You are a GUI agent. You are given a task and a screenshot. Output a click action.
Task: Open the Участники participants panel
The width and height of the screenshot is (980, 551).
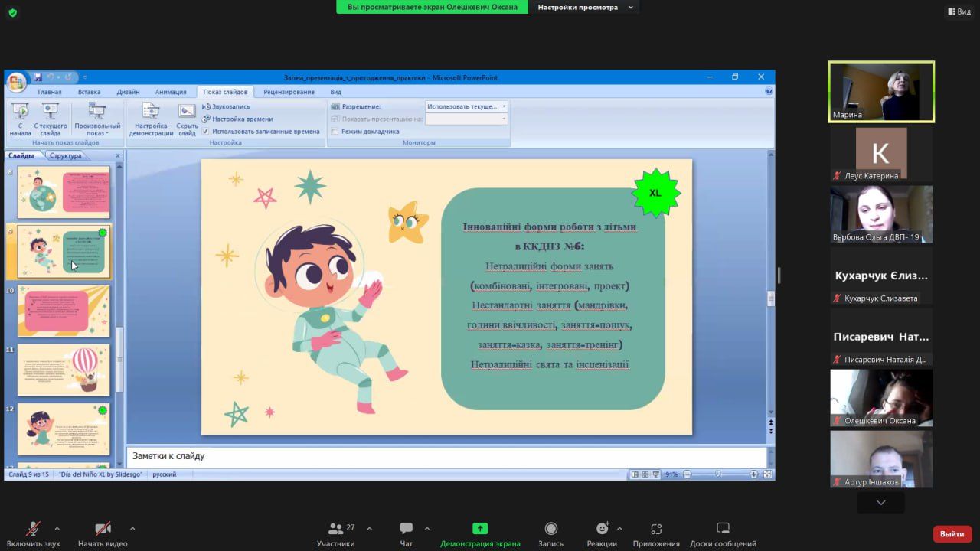point(335,533)
